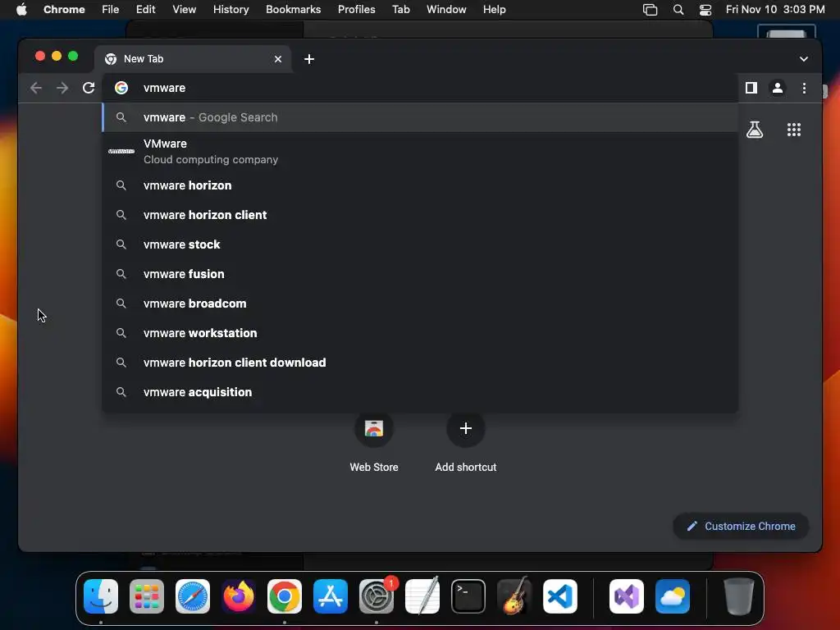Open Terminal from the dock
This screenshot has height=630, width=840.
point(468,596)
